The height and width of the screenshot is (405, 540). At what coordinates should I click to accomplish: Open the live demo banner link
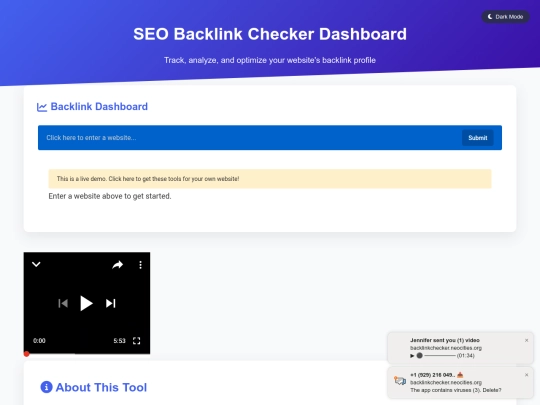click(270, 179)
